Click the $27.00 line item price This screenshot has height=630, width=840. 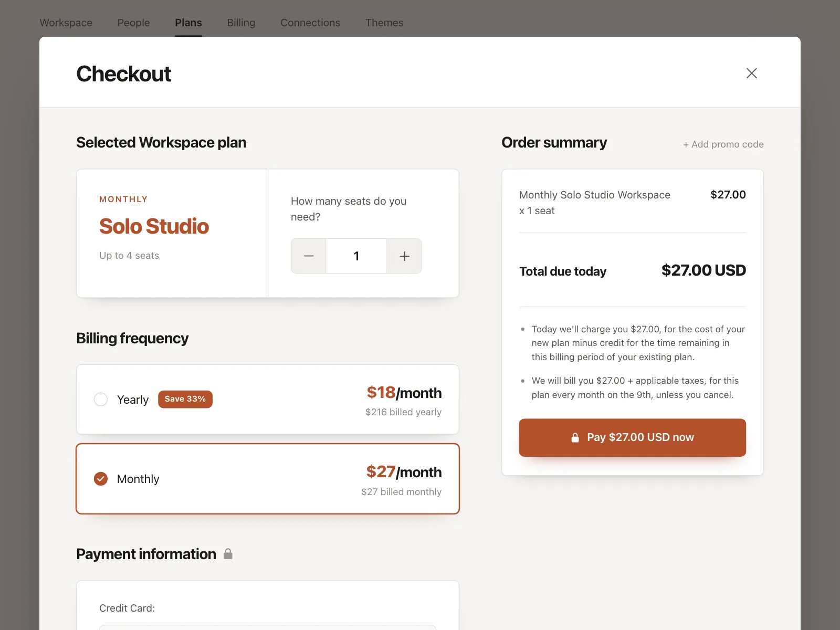coord(728,195)
